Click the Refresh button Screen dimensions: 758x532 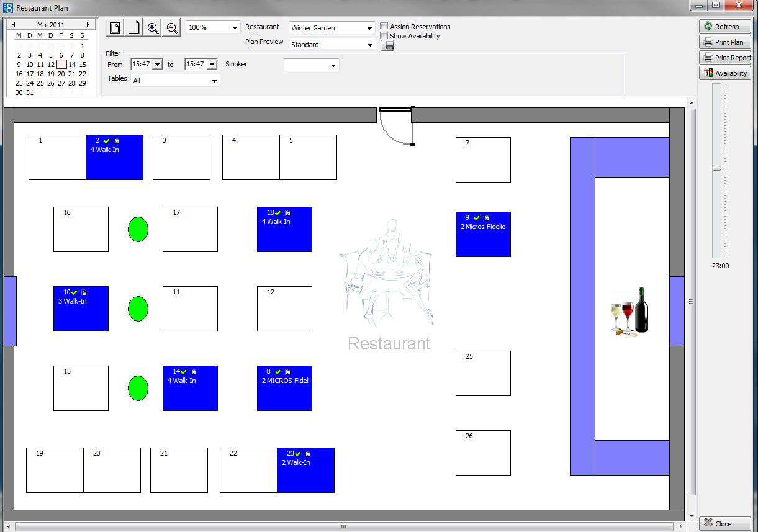(724, 27)
